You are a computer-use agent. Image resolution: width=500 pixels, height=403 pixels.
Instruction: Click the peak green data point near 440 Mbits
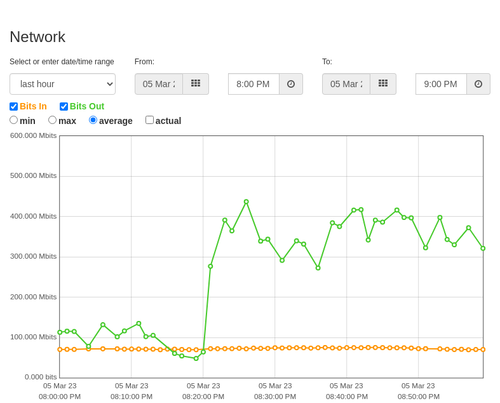point(246,202)
